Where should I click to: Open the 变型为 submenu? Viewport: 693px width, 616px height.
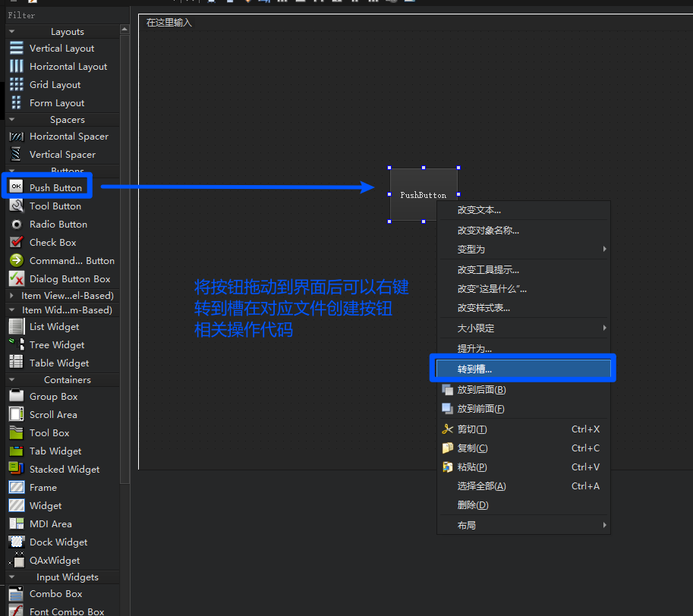click(523, 249)
